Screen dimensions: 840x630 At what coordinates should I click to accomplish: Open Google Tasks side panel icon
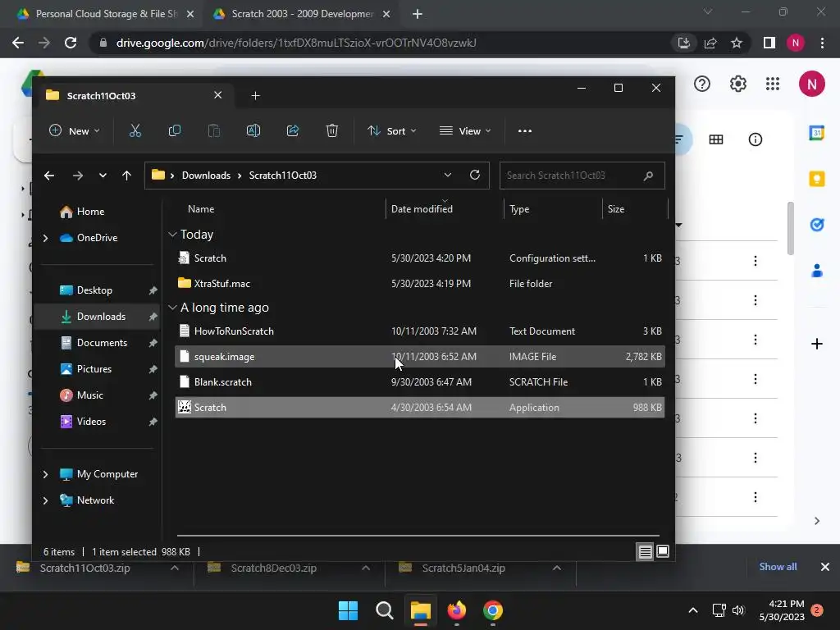click(x=816, y=225)
